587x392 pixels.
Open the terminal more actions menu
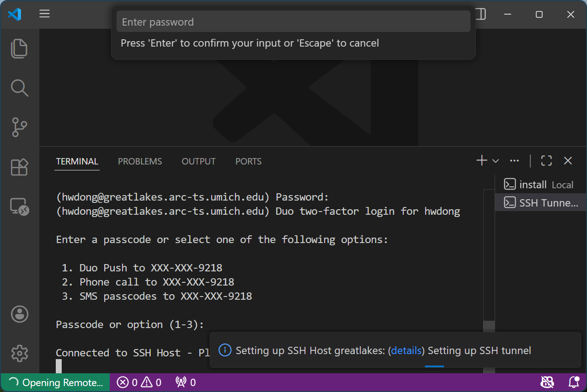coord(515,160)
